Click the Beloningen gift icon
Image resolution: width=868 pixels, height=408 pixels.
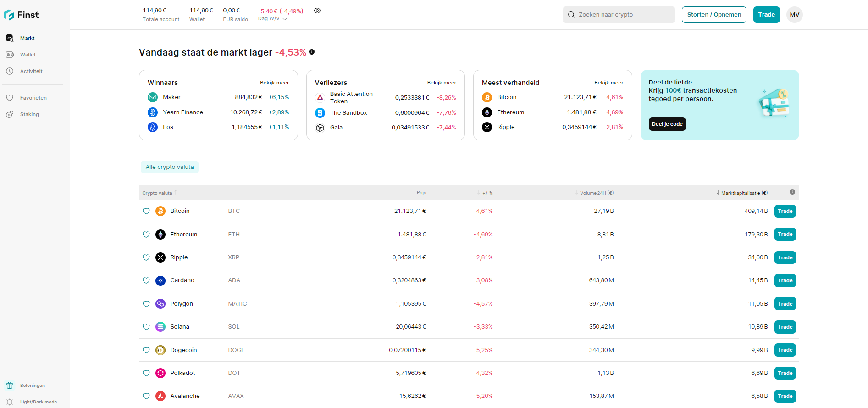pyautogui.click(x=10, y=386)
